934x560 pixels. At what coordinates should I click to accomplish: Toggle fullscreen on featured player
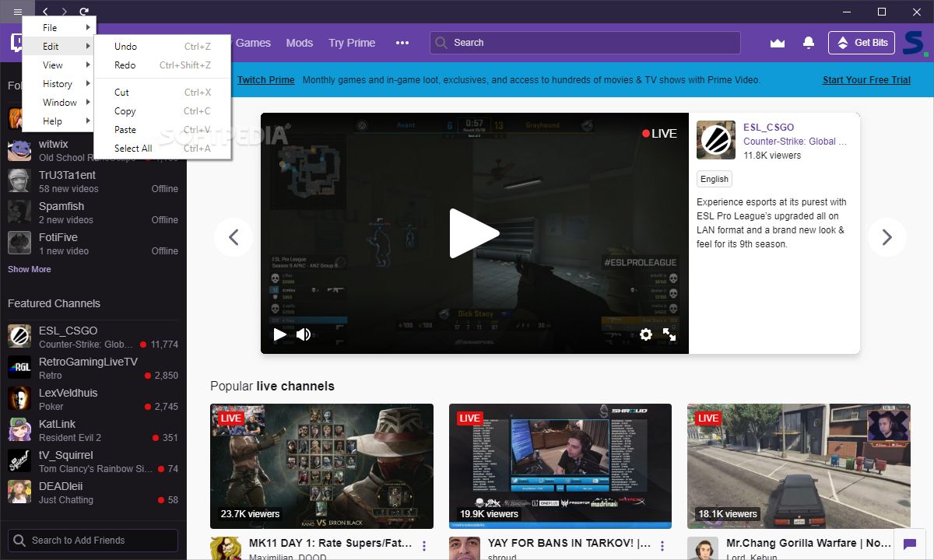pos(669,334)
